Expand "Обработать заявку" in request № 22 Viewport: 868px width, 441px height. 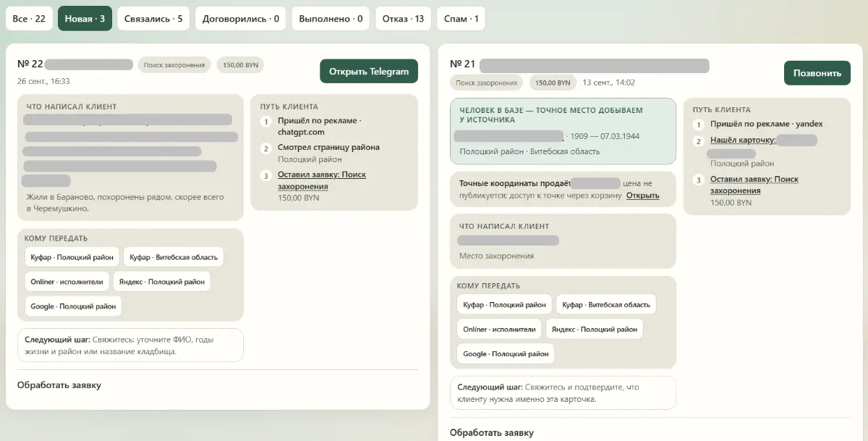59,385
